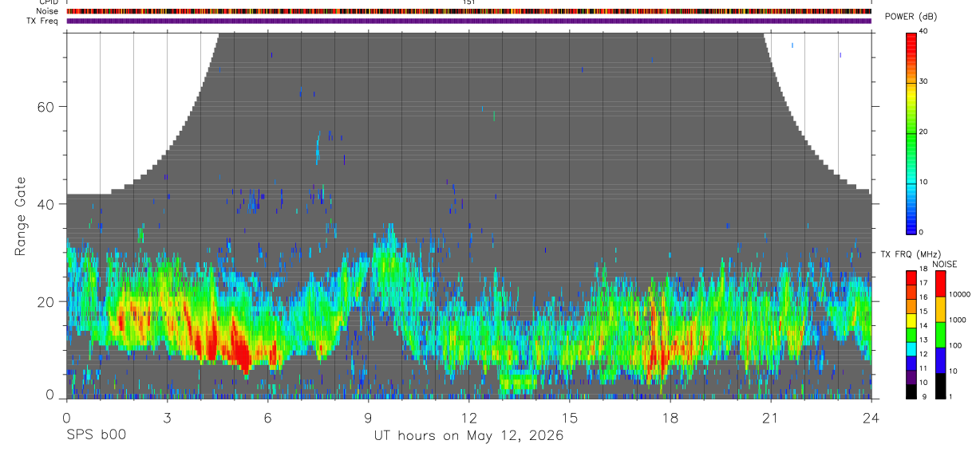Click the red top of POWER color bar
980x452 pixels.
911,36
